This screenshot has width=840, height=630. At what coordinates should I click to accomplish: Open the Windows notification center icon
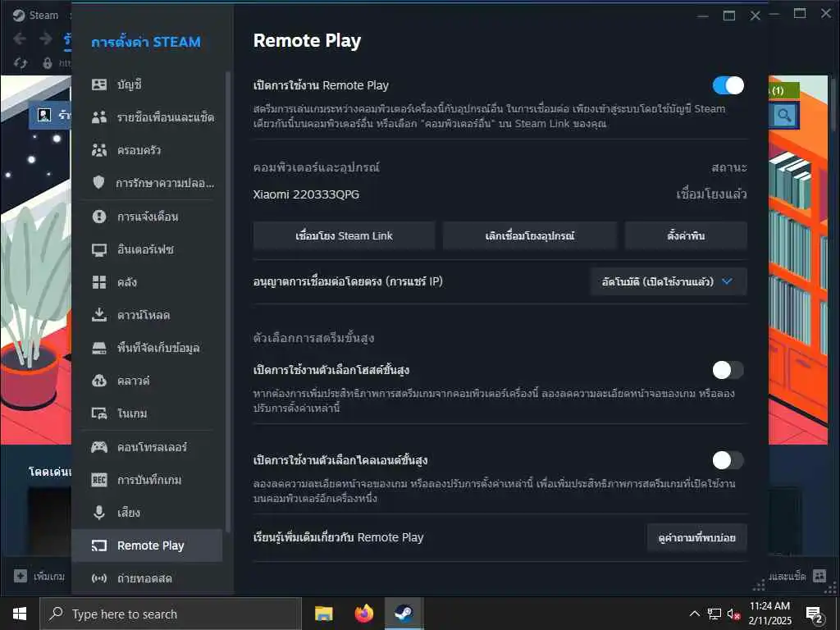click(815, 614)
